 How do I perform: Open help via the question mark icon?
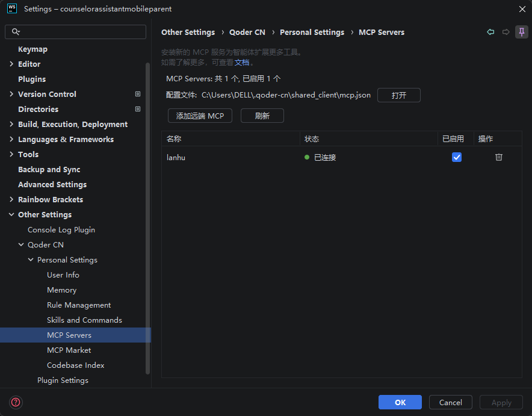click(x=16, y=402)
